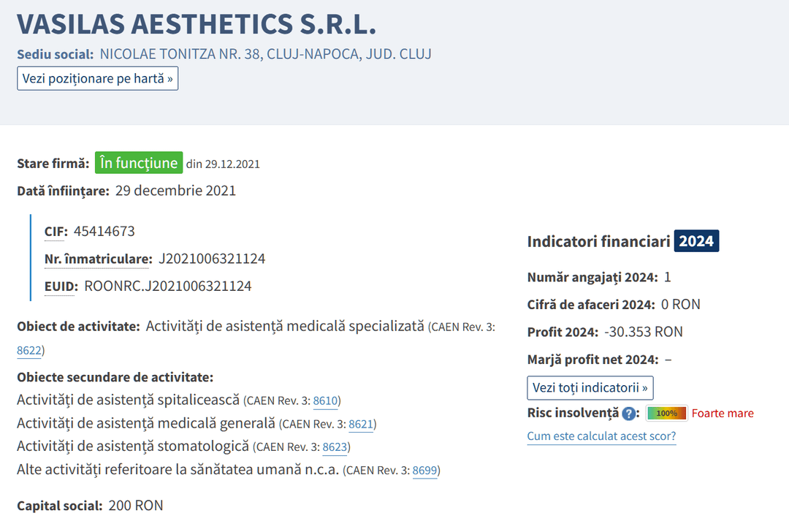Click the VASILAS AESTHETICS S.R.L. heading
Image resolution: width=789 pixels, height=532 pixels.
coord(197,24)
